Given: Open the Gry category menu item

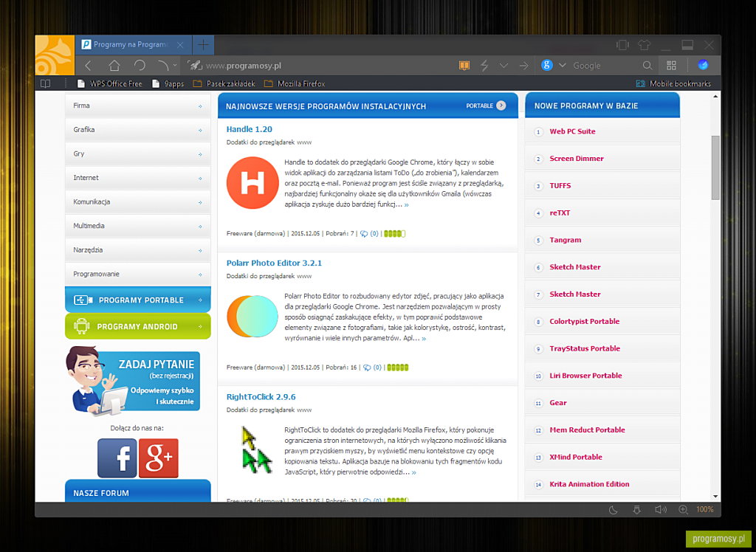Looking at the screenshot, I should click(x=138, y=153).
